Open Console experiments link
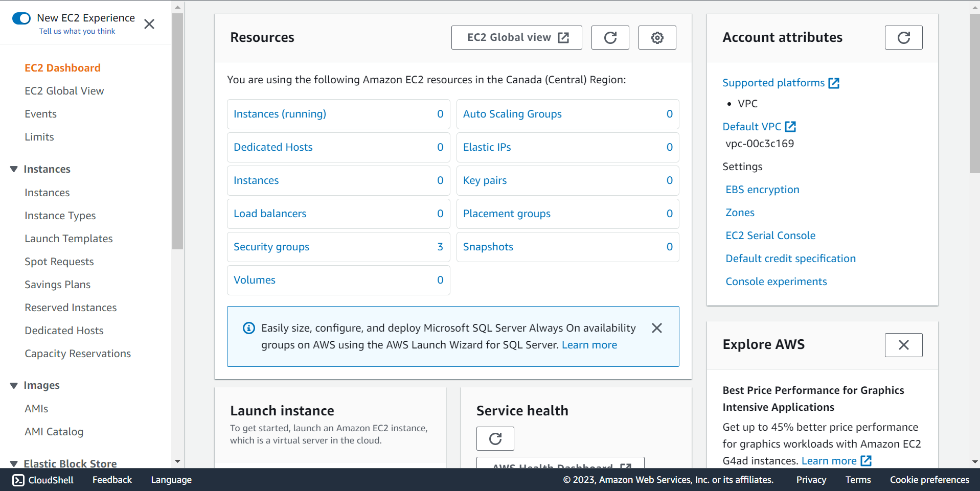This screenshot has height=491, width=980. pos(776,282)
